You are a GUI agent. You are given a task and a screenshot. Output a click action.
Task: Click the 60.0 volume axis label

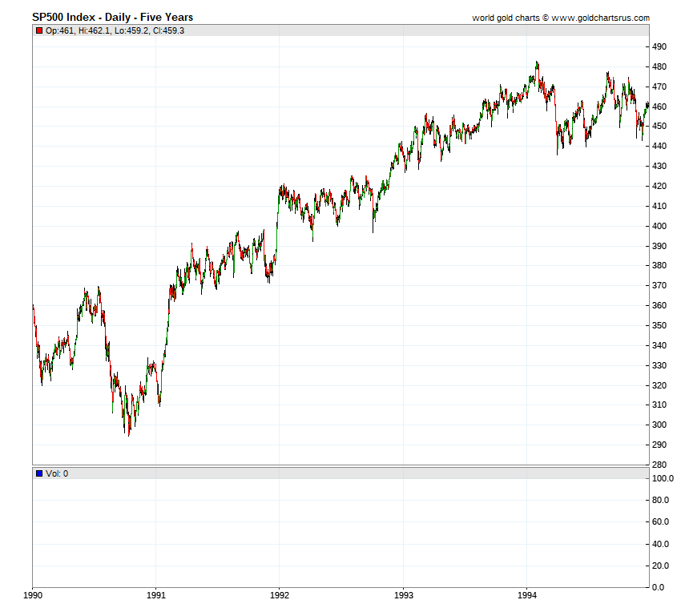click(661, 522)
